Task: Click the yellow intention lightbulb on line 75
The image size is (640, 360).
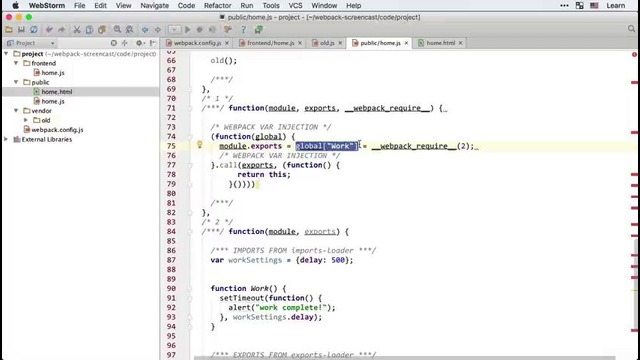Action: click(200, 144)
